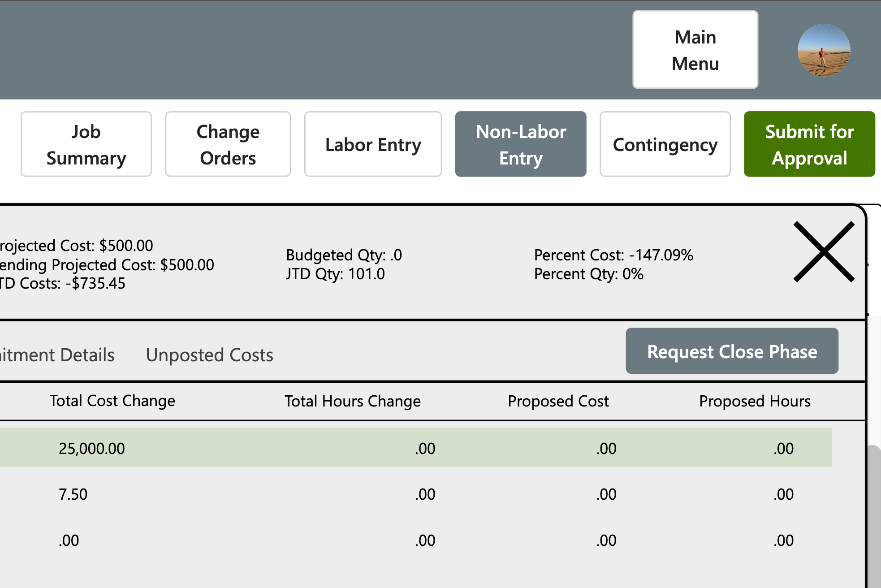The image size is (881, 588).
Task: Switch to Unposted Costs tab
Action: tap(209, 355)
